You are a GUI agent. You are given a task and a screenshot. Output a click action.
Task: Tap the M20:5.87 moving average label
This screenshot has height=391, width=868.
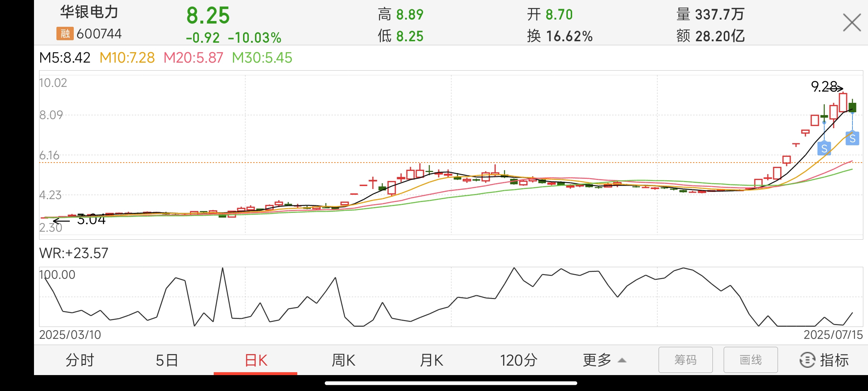tap(193, 58)
